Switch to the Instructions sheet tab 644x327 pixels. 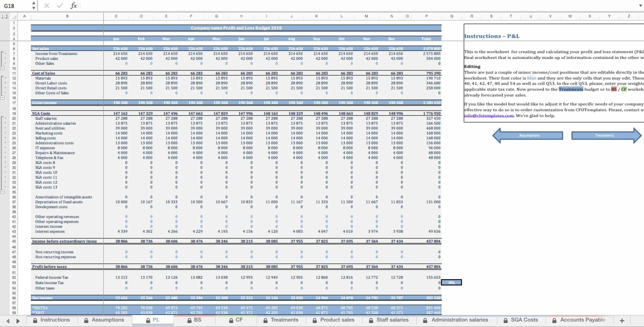click(51, 320)
